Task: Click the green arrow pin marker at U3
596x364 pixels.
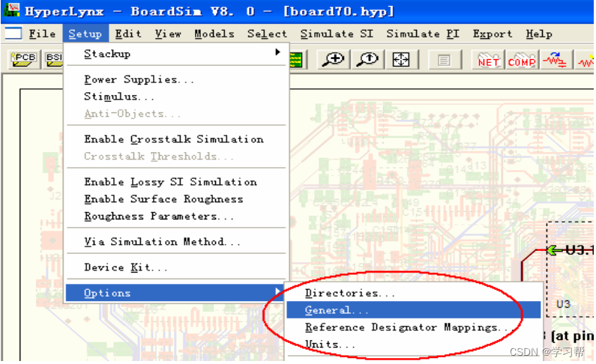Action: click(555, 250)
